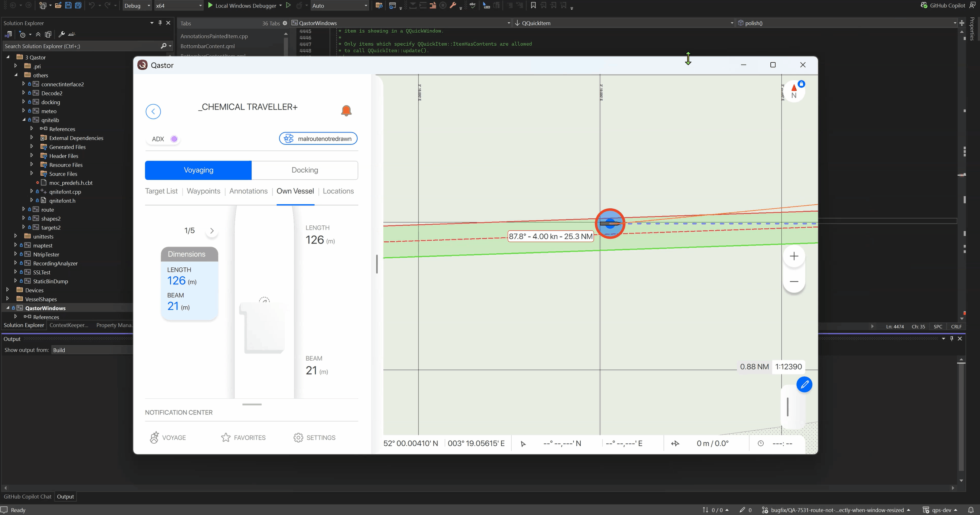Click Save All in the Visual Studio toolbar
Screen dimensions: 980x515
click(78, 5)
